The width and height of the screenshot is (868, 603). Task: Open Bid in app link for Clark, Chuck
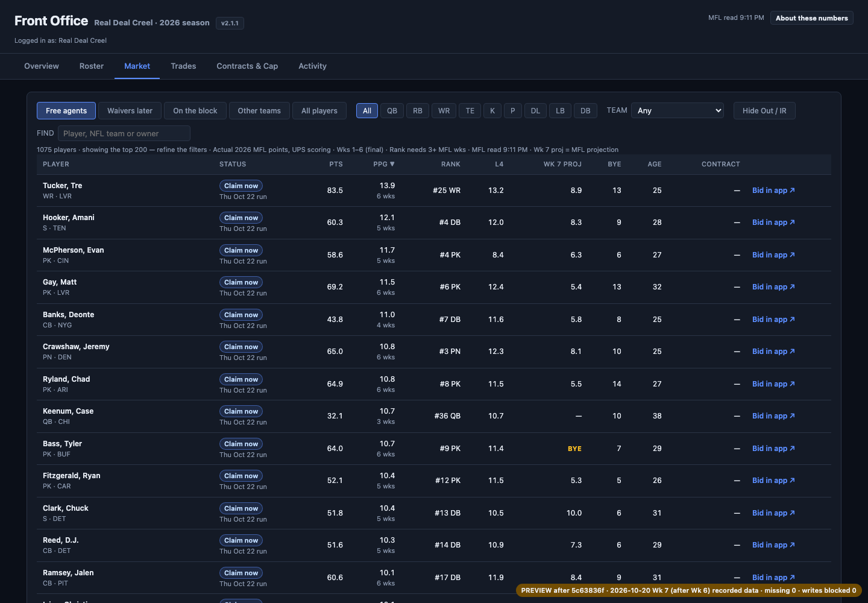point(773,513)
